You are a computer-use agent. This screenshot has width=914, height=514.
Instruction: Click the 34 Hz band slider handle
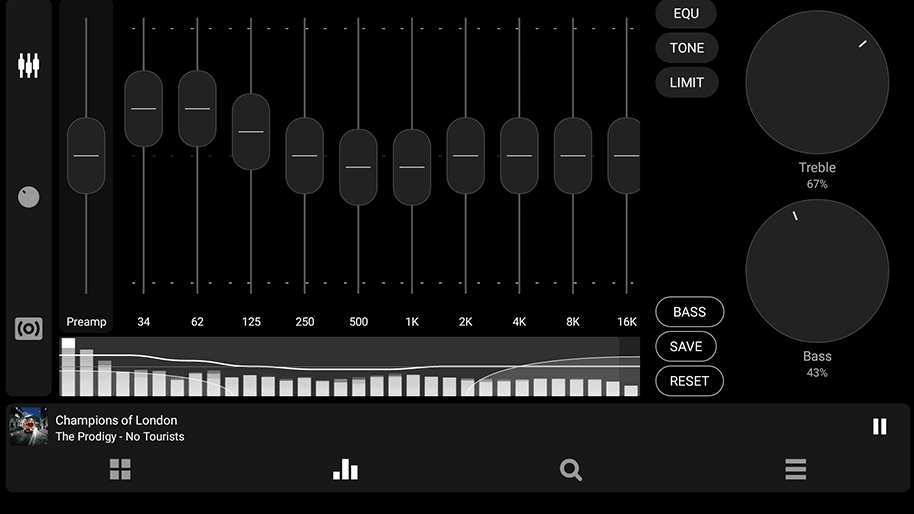click(x=143, y=108)
